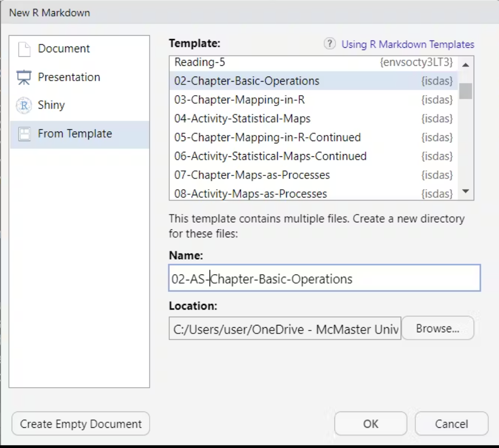Click the Shiny R logo icon
This screenshot has width=499, height=448.
click(x=24, y=105)
